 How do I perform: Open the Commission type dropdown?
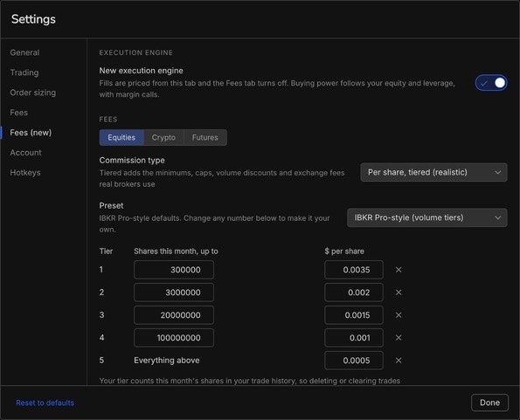[x=433, y=172]
